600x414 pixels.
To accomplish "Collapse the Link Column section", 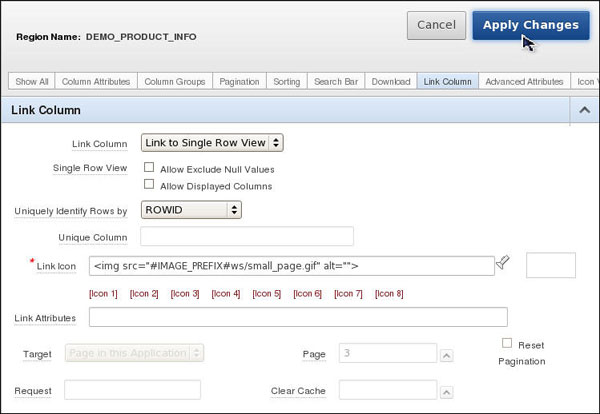I will pyautogui.click(x=583, y=109).
